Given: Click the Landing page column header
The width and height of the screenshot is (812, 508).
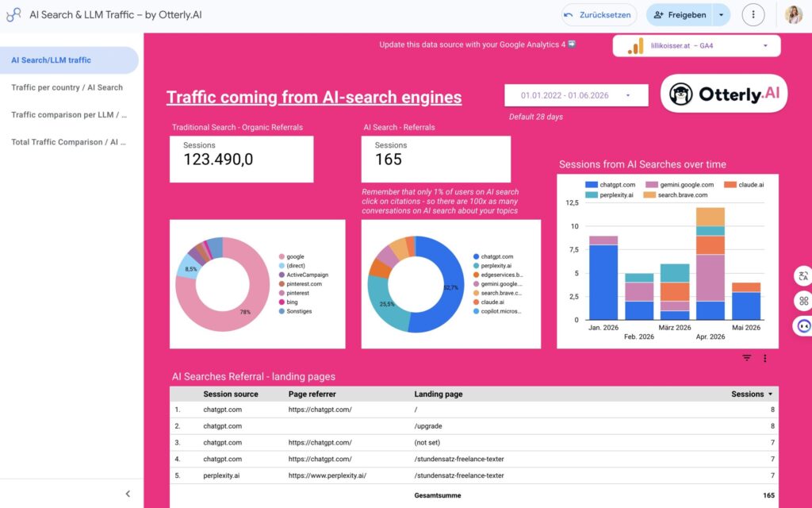Looking at the screenshot, I should 438,394.
